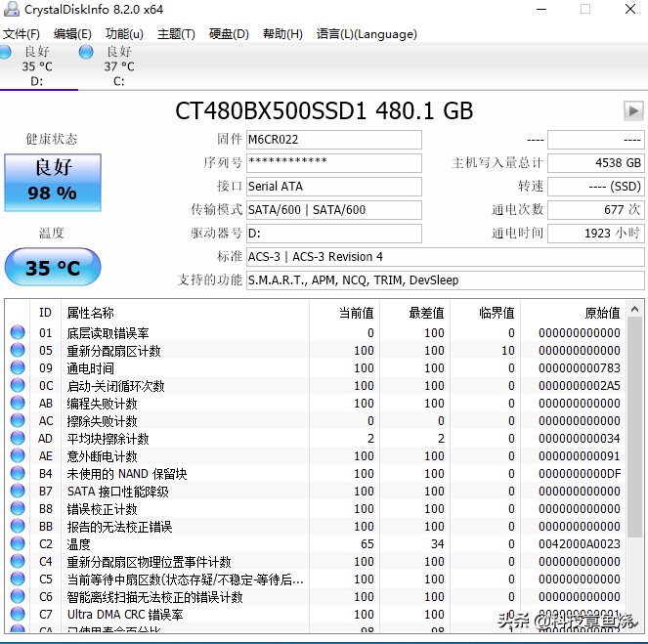
Task: Click status orb for attribute C6
Action: tap(18, 596)
